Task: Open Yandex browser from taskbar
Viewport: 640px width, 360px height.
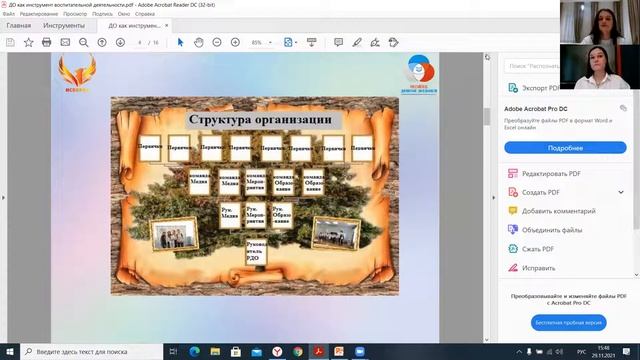Action: point(277,351)
